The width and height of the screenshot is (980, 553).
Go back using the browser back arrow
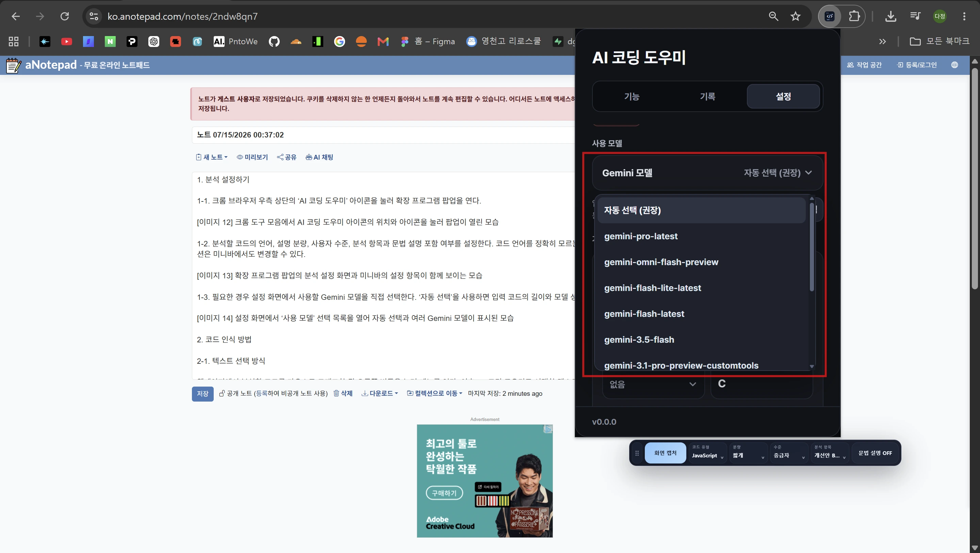point(16,16)
